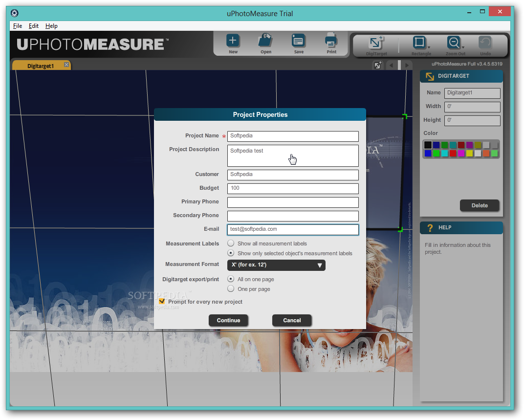Screen dimensions: 524x420
Task: Click the Cancel button in Project Properties
Action: [292, 320]
